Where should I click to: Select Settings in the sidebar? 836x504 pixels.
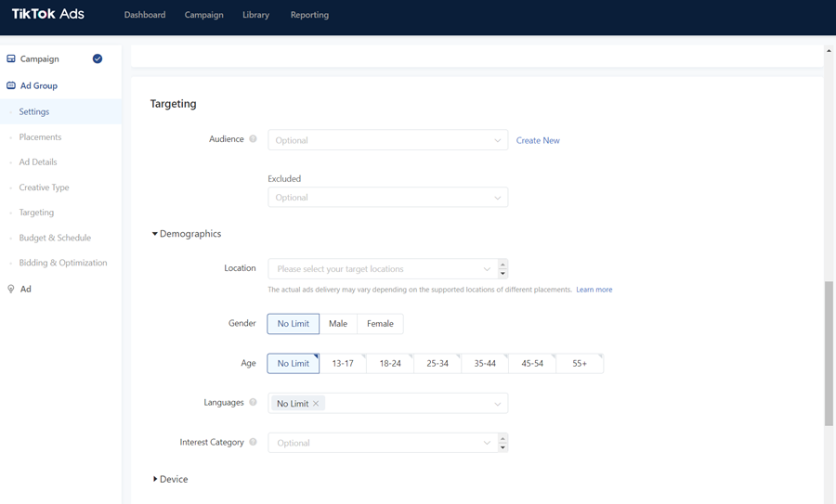point(60,111)
